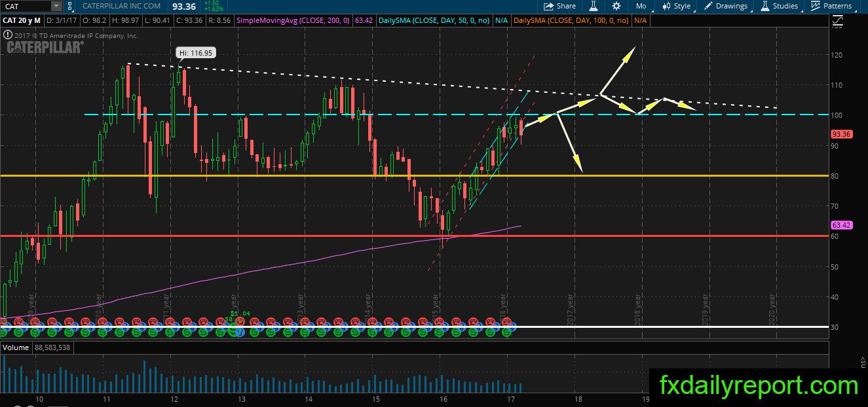Click the small icon right of symbol dropdown

pyautogui.click(x=69, y=6)
